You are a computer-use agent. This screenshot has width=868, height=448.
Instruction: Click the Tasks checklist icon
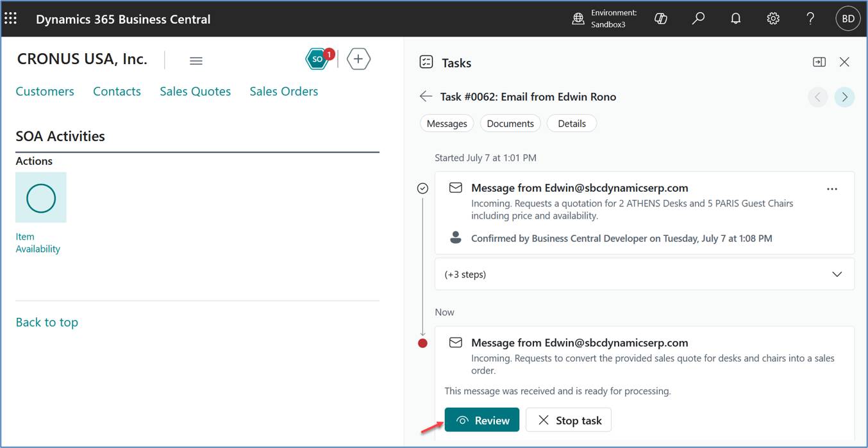426,62
